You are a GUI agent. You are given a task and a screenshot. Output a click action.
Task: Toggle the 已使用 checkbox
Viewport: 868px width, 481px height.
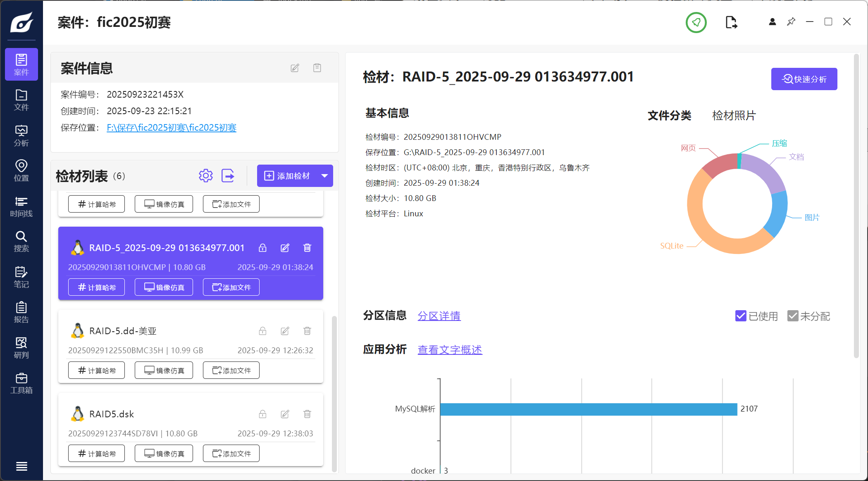pyautogui.click(x=741, y=316)
